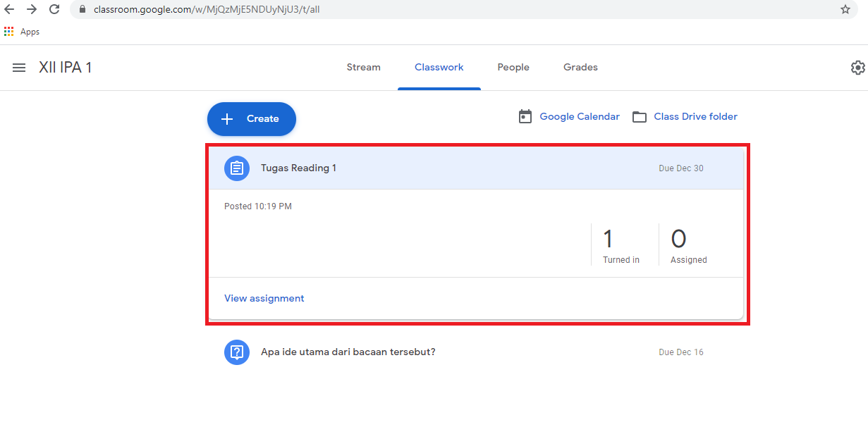
Task: Open class settings gear icon
Action: pos(857,68)
